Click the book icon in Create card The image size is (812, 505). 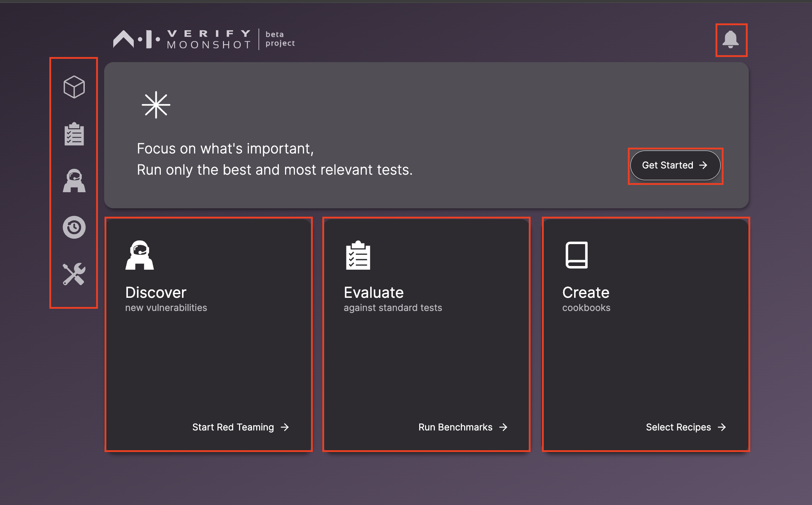(x=577, y=255)
